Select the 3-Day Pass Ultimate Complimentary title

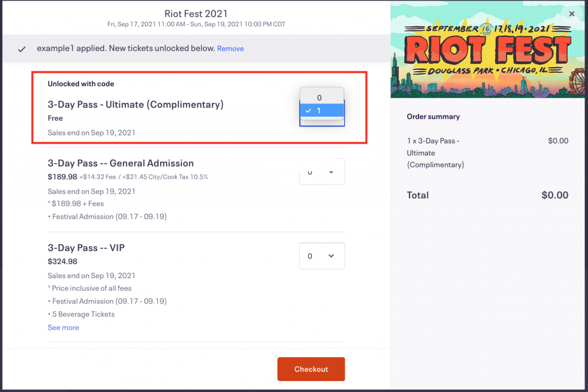136,105
